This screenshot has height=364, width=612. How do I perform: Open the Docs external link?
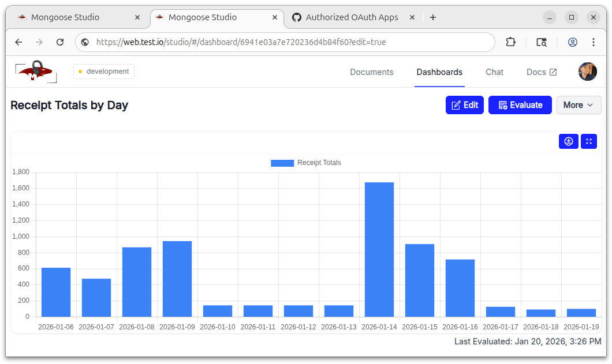click(x=541, y=72)
